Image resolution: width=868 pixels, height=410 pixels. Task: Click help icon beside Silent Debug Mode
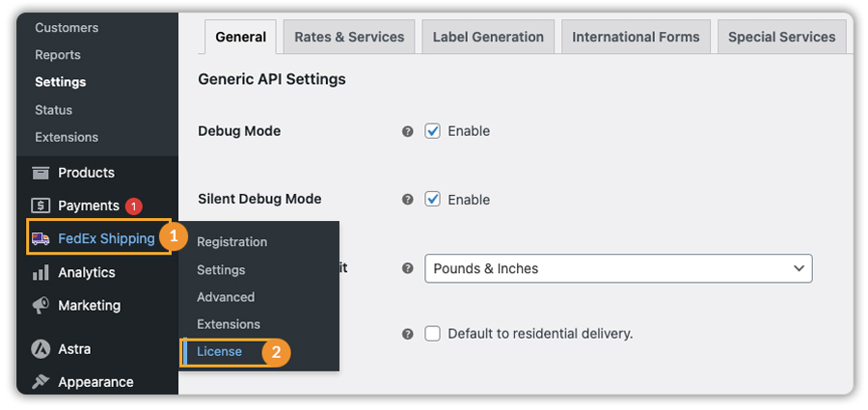(407, 200)
